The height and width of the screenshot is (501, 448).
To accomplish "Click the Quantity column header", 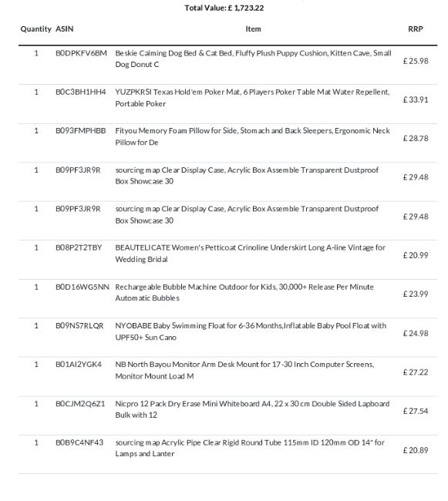I will coord(35,29).
